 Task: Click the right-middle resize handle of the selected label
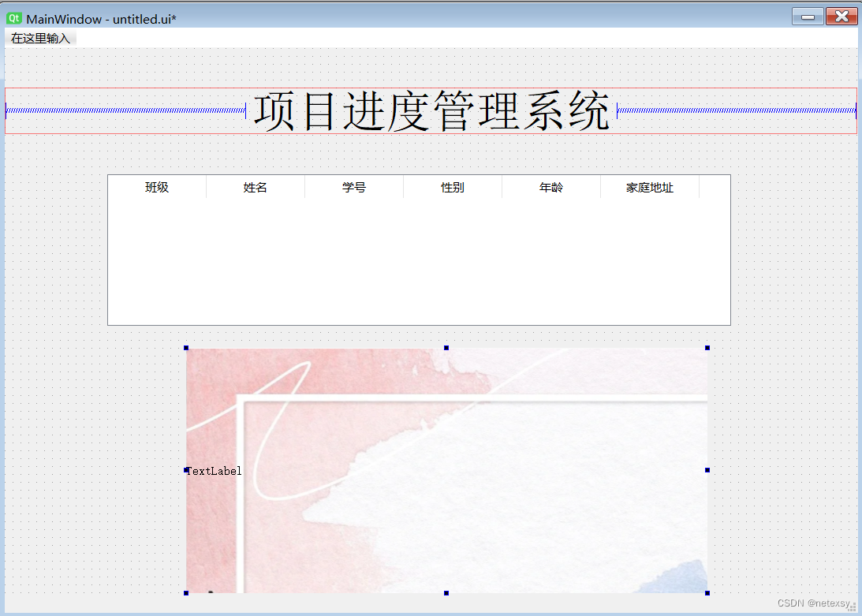pos(706,469)
